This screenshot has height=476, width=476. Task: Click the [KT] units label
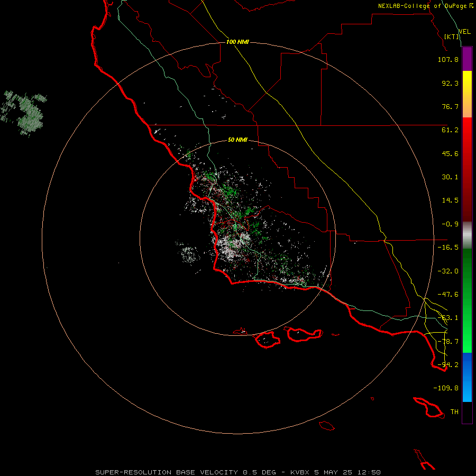tap(452, 36)
